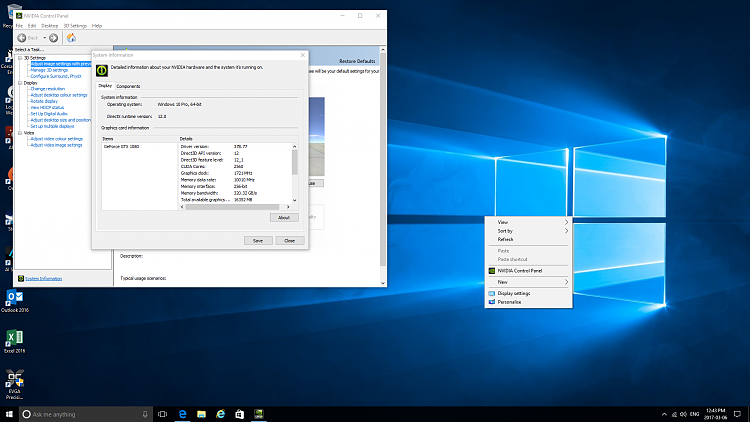750x422 pixels.
Task: Click Save in System Information dialog
Action: [x=258, y=241]
